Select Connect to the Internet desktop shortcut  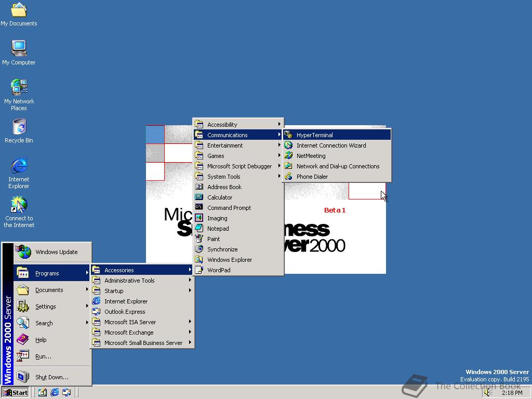(19, 212)
